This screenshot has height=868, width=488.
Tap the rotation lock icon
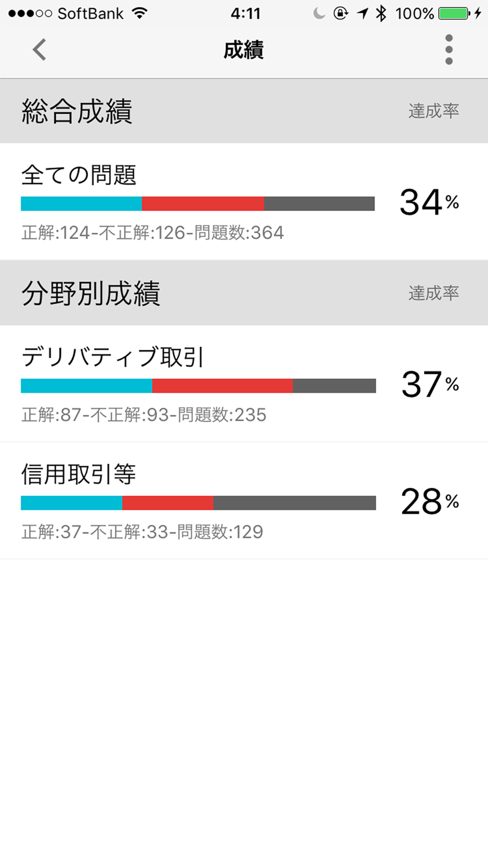(341, 13)
